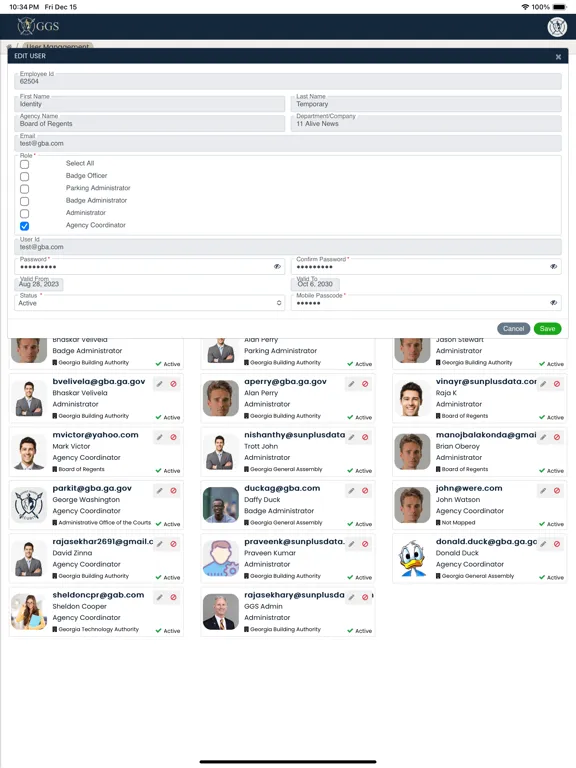Edit user bvelivela@gba.ga.gov
This screenshot has height=768, width=576.
pyautogui.click(x=160, y=384)
